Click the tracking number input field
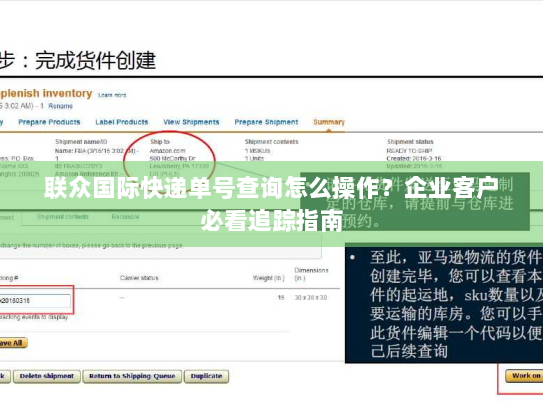 tap(35, 300)
